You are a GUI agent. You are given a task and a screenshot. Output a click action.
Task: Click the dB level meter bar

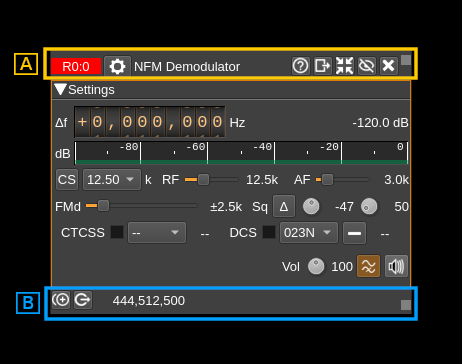tap(241, 153)
